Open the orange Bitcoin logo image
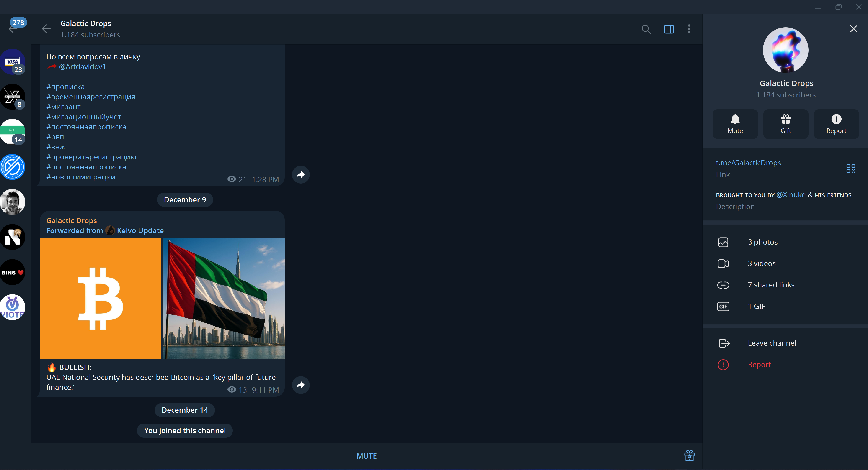 [101, 299]
